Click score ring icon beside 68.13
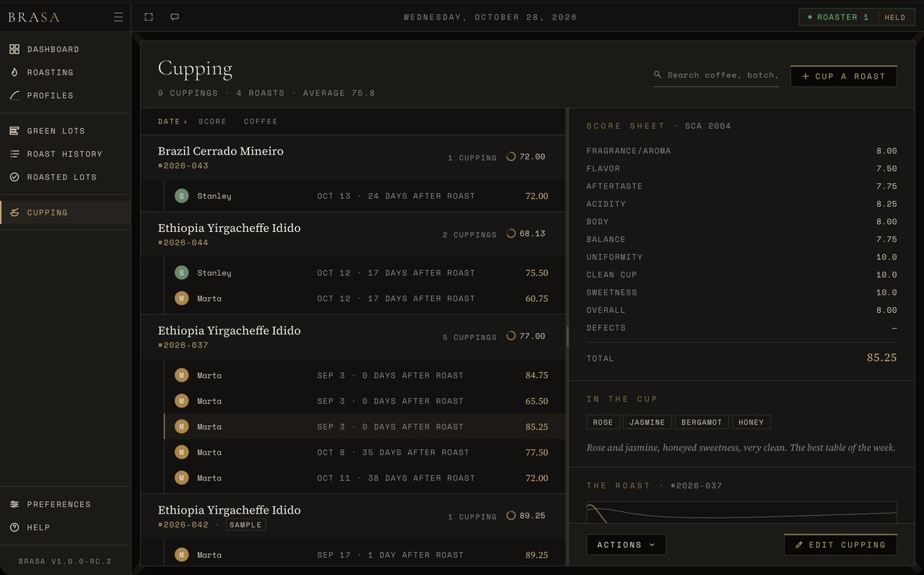The width and height of the screenshot is (924, 575). pyautogui.click(x=511, y=233)
